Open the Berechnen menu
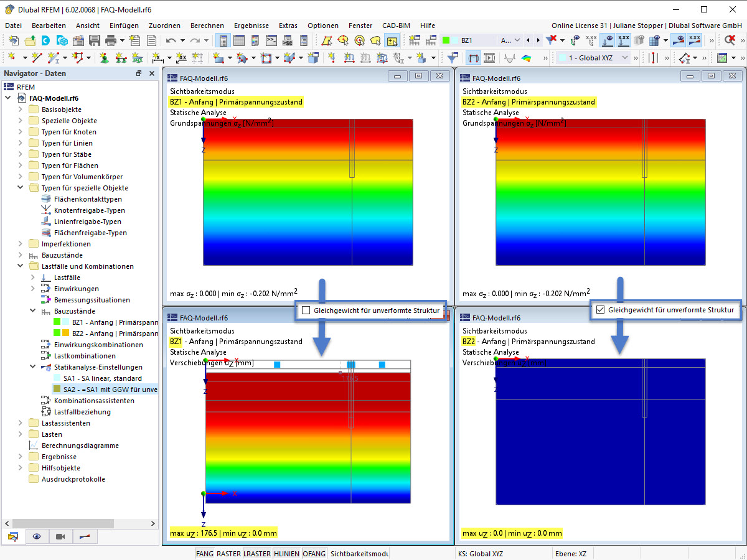This screenshot has height=560, width=747. point(207,26)
